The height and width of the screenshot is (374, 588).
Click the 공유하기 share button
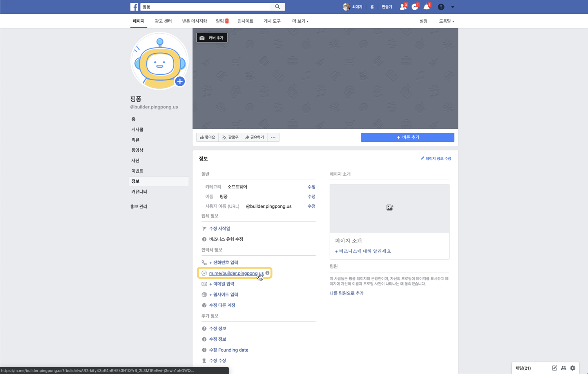(x=255, y=137)
